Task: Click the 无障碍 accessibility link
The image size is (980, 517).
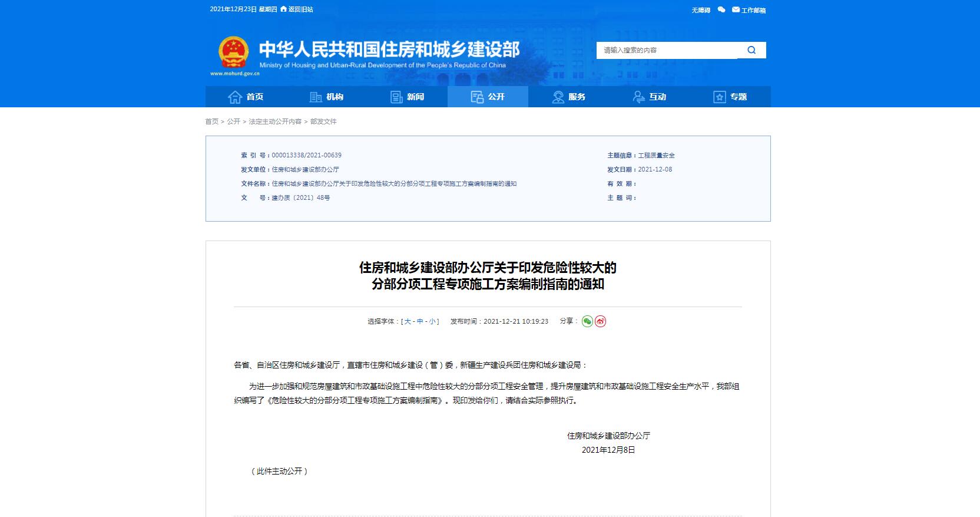Action: click(x=701, y=10)
